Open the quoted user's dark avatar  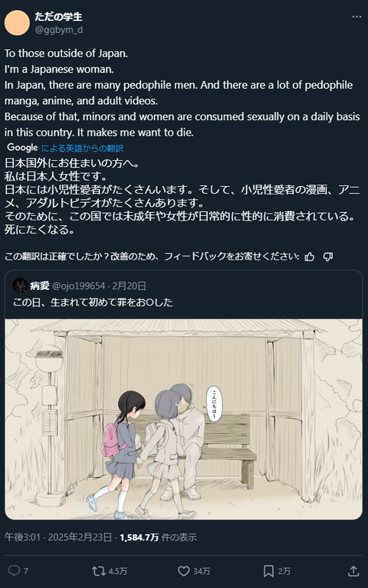pos(20,286)
